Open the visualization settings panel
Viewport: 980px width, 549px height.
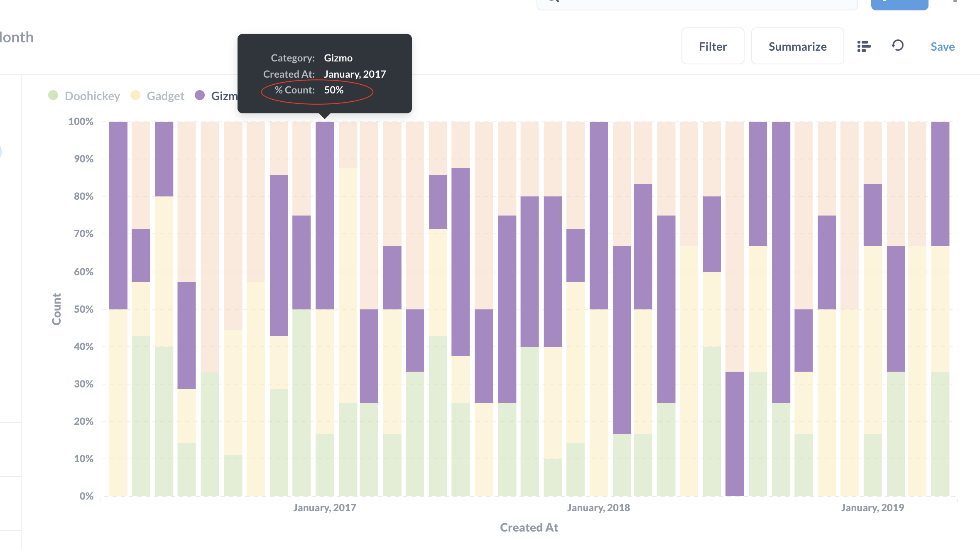tap(864, 46)
